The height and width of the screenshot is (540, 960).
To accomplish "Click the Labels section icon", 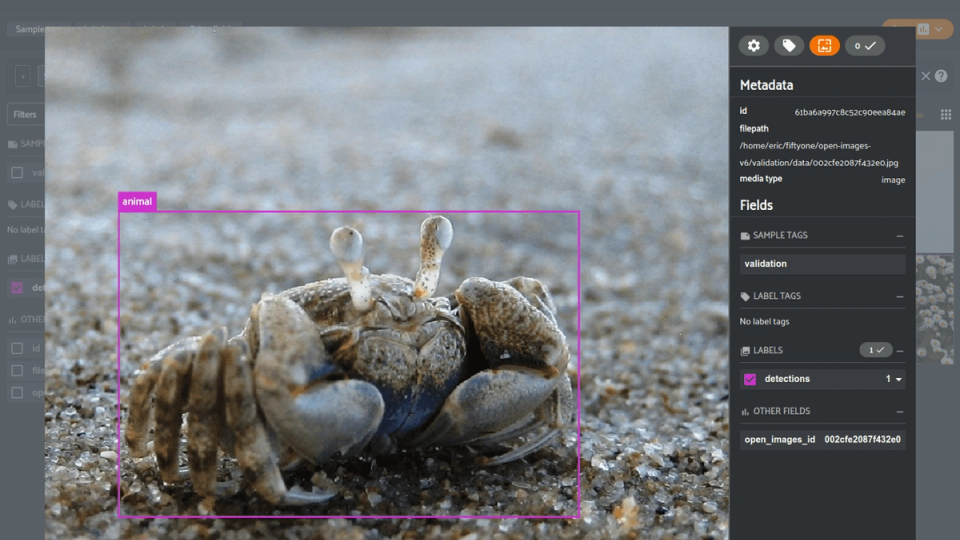I will point(745,351).
